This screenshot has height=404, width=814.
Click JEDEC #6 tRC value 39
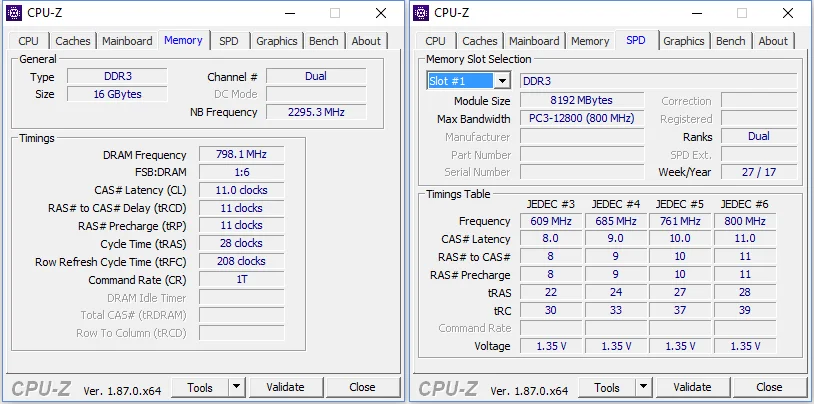point(745,311)
